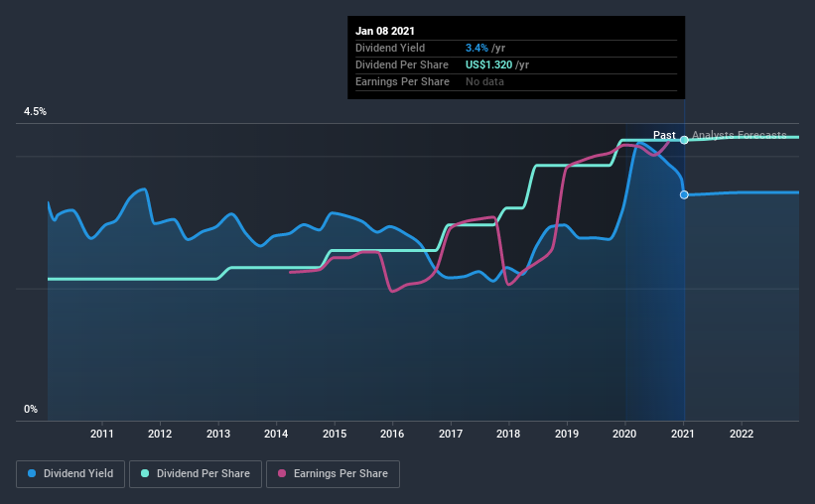Click the 2019 x-axis year label
The height and width of the screenshot is (504, 815).
pos(567,434)
